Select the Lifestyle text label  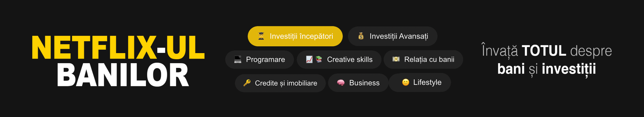point(427,82)
